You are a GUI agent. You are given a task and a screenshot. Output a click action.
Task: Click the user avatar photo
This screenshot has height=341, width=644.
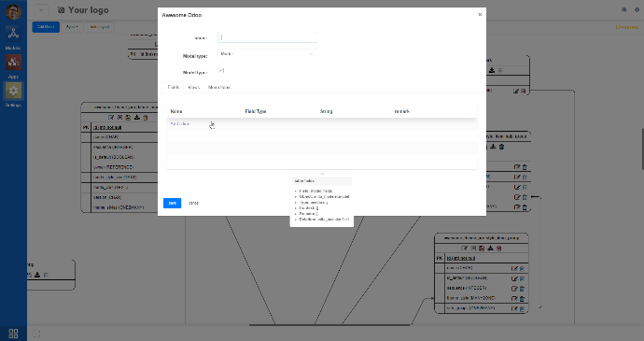[13, 11]
